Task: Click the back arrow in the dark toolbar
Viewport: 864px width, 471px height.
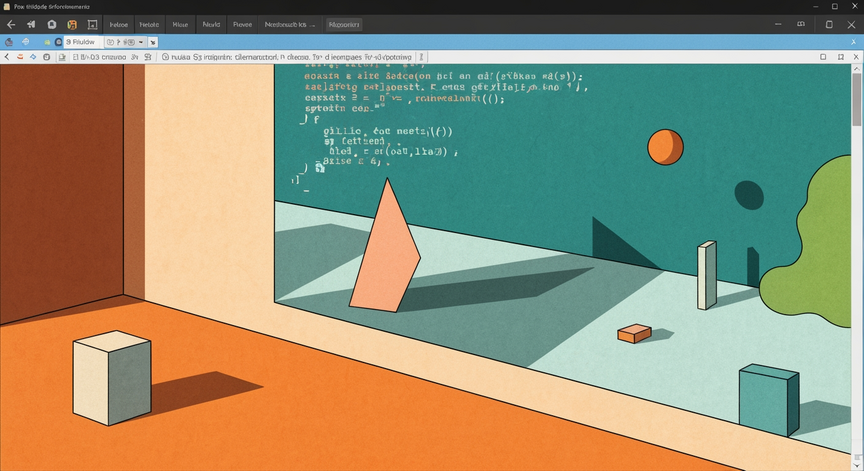Action: pyautogui.click(x=11, y=24)
